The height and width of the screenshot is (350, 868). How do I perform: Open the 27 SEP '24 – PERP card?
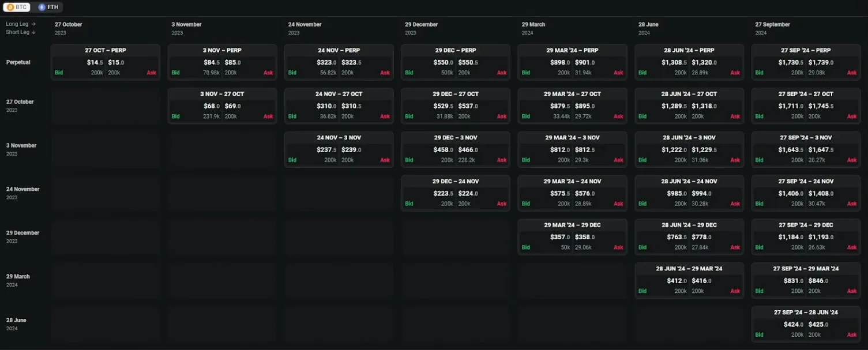pos(806,62)
